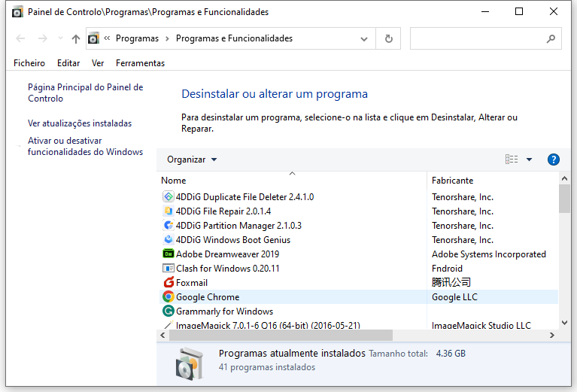Open the Ferramentas menu
Viewport: 577px width, 392px height.
point(140,63)
